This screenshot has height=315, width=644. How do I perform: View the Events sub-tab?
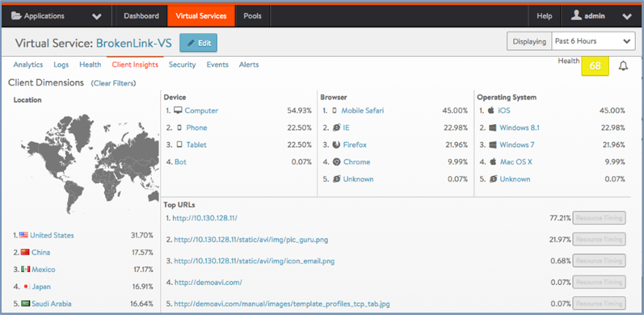click(217, 65)
